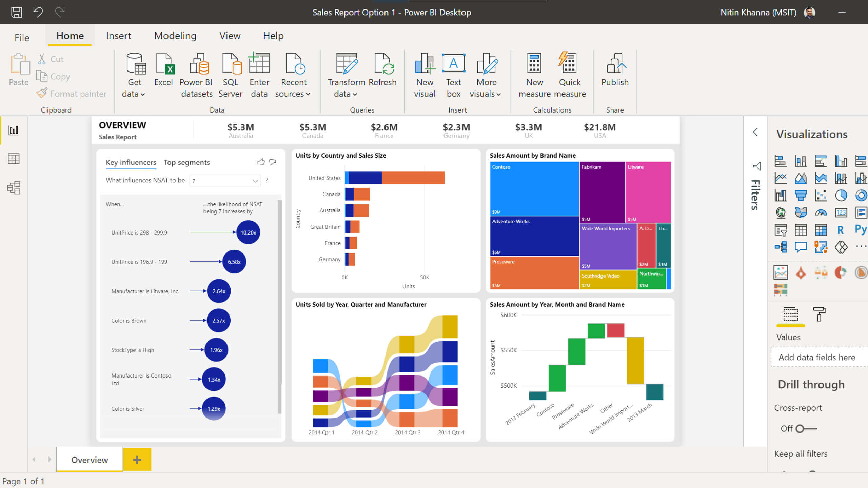The height and width of the screenshot is (488, 868).
Task: Select the Top segments tab
Action: point(186,161)
